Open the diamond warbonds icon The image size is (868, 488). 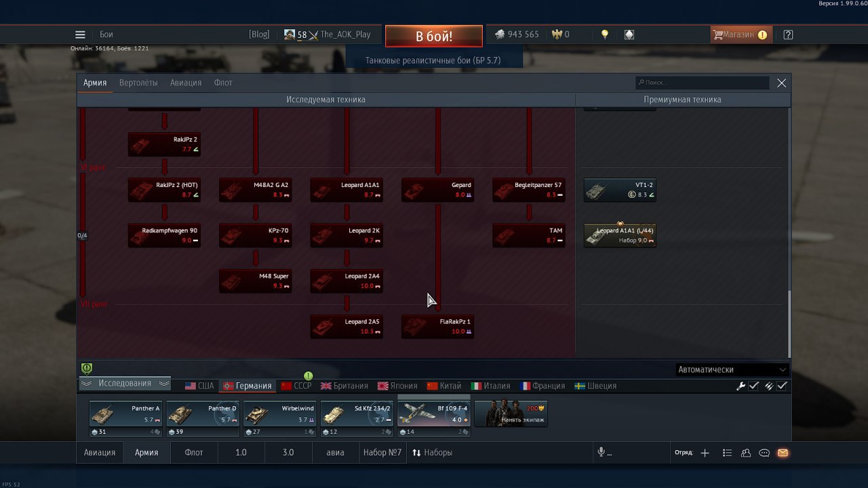click(x=629, y=35)
